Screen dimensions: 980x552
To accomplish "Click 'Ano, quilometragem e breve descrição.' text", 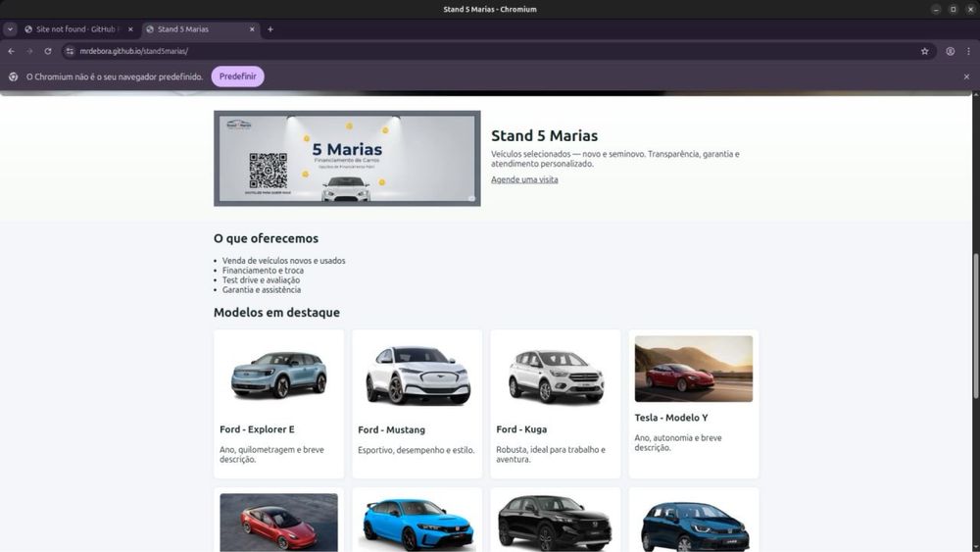I will (x=271, y=455).
